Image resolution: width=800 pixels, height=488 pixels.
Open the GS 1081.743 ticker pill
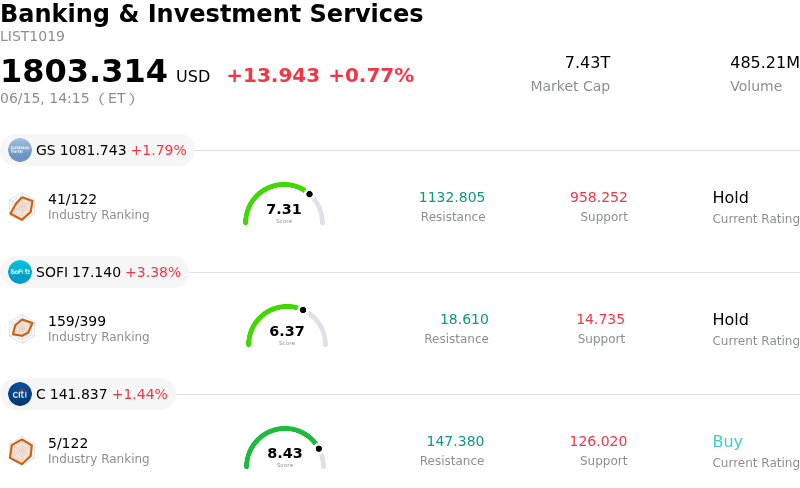pos(97,150)
